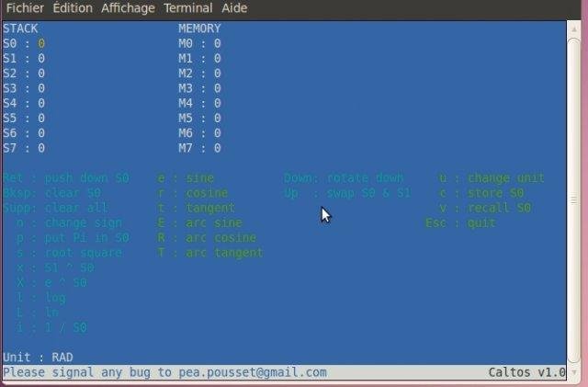588x387 pixels.
Task: Click the 'R : arc cosine' help line
Action: [x=208, y=237]
